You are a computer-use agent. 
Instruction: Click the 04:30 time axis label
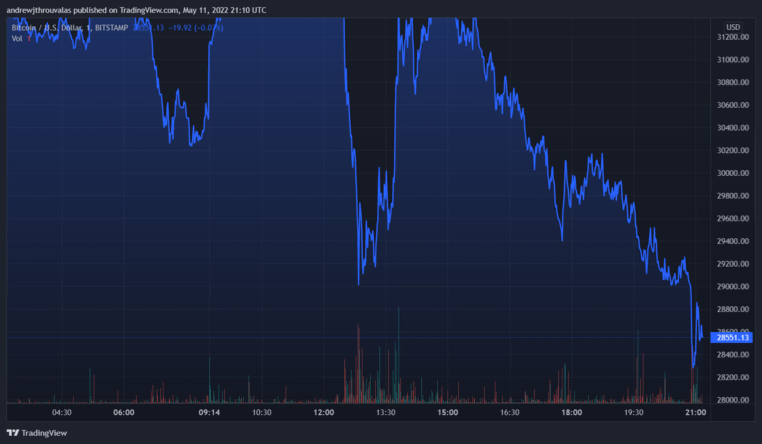point(62,412)
